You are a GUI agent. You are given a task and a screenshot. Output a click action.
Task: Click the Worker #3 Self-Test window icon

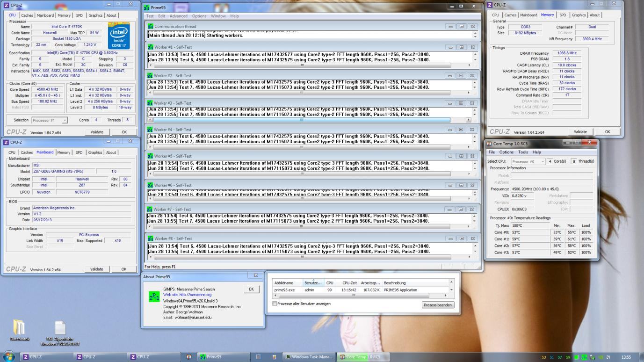click(150, 103)
